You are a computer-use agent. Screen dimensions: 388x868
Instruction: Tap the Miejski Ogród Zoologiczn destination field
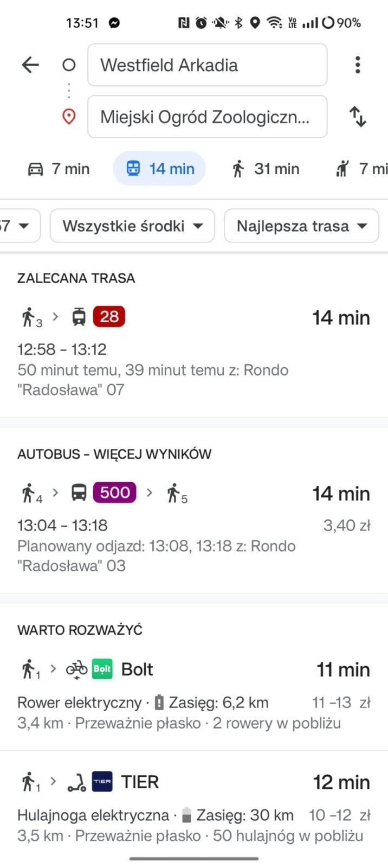[207, 117]
